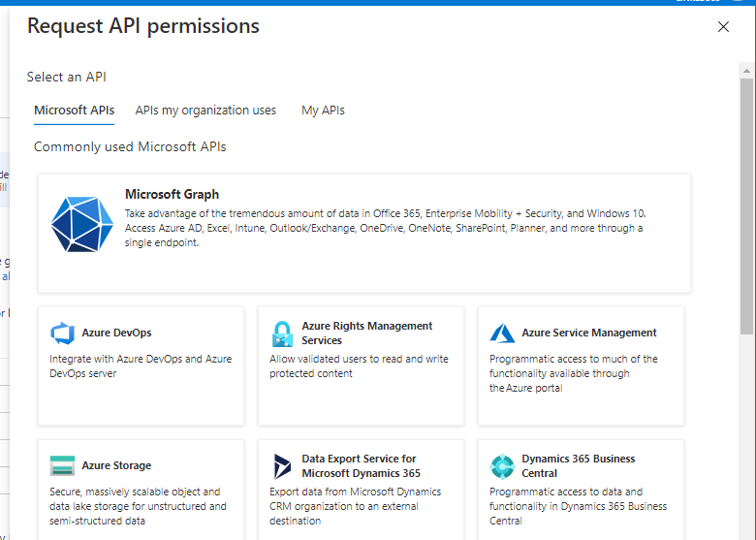Click the Data Export Service Dynamics icon
Screen dimensions: 756x540
[282, 466]
